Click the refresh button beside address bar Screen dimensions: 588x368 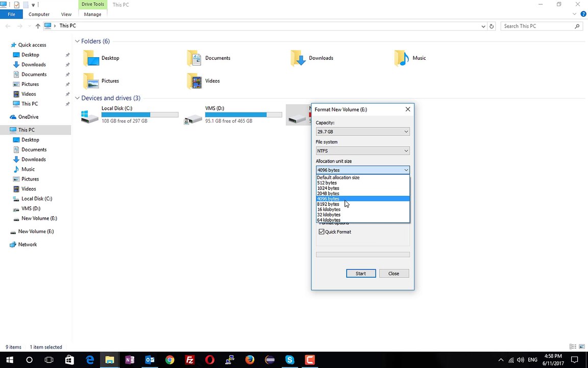pyautogui.click(x=492, y=26)
